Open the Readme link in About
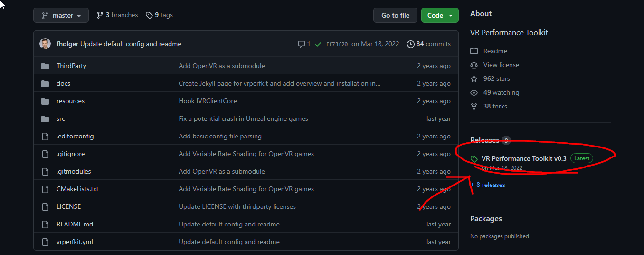This screenshot has width=644, height=255. (495, 51)
